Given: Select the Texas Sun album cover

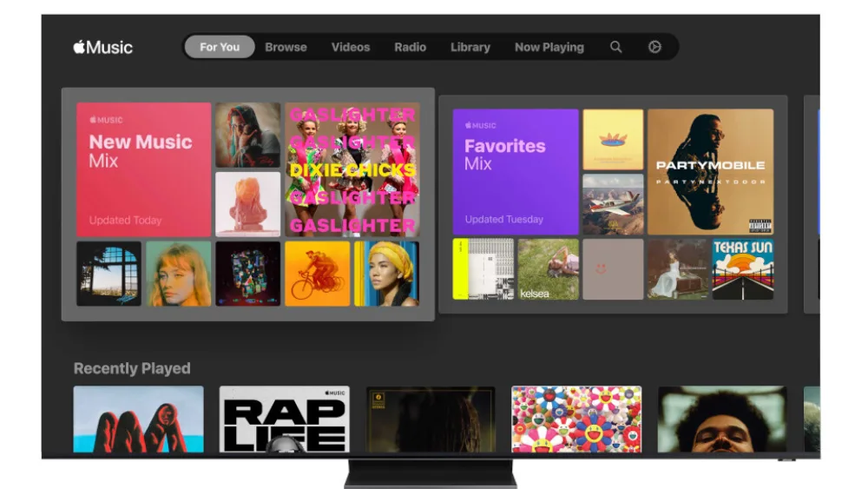Looking at the screenshot, I should [743, 269].
